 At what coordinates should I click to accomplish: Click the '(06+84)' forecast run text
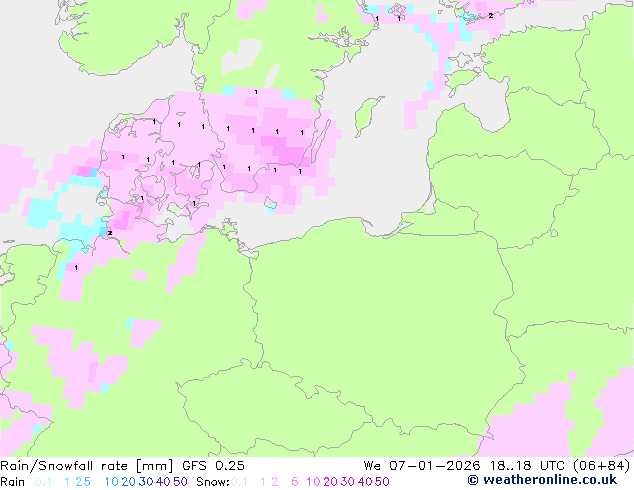(x=602, y=466)
